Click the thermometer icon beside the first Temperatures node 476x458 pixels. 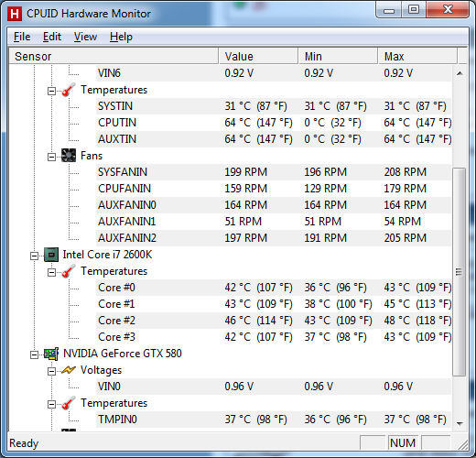click(69, 90)
